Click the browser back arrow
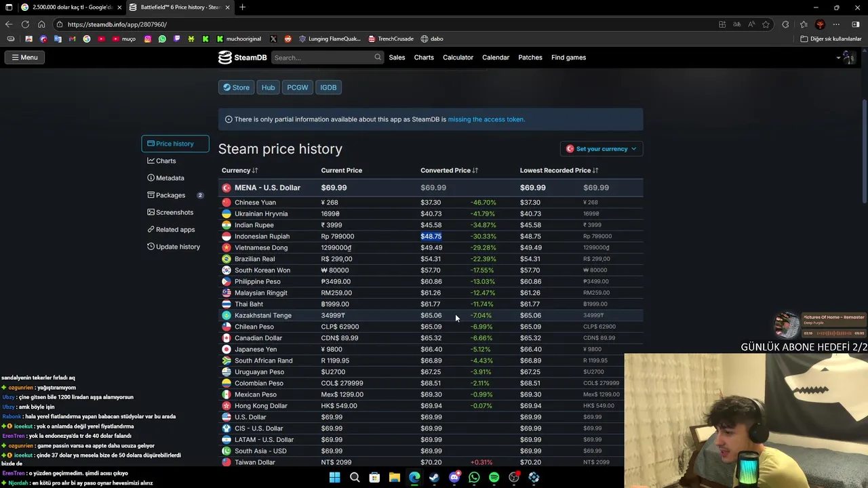The height and width of the screenshot is (488, 868). (x=9, y=24)
